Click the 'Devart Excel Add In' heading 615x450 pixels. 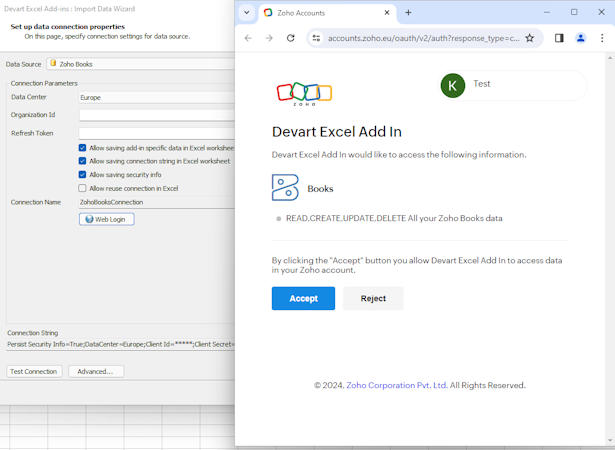tap(337, 132)
